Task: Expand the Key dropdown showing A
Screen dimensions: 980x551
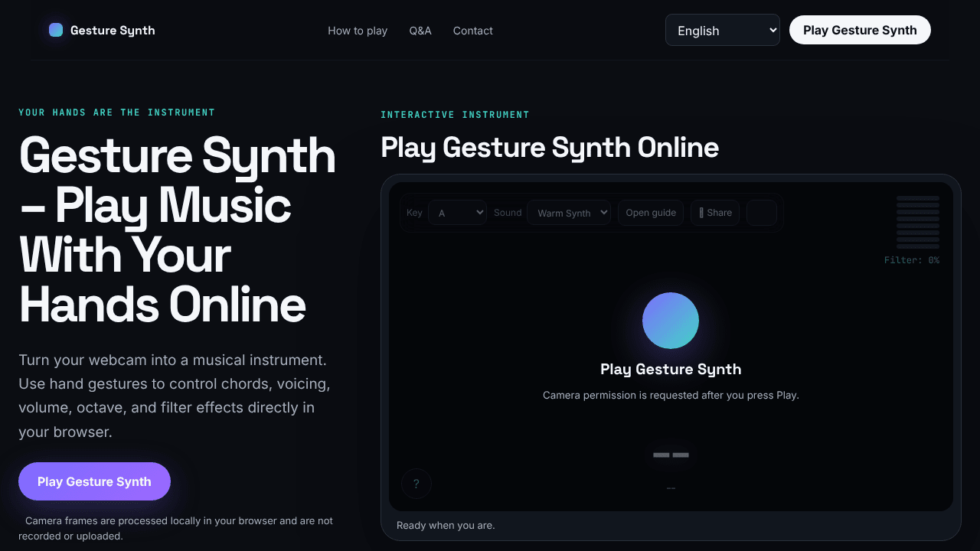Action: tap(457, 213)
